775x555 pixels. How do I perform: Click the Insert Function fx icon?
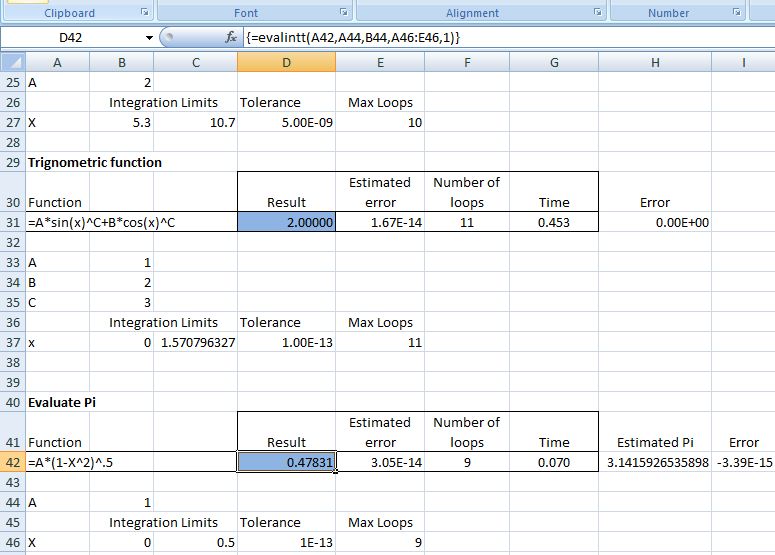pos(230,37)
